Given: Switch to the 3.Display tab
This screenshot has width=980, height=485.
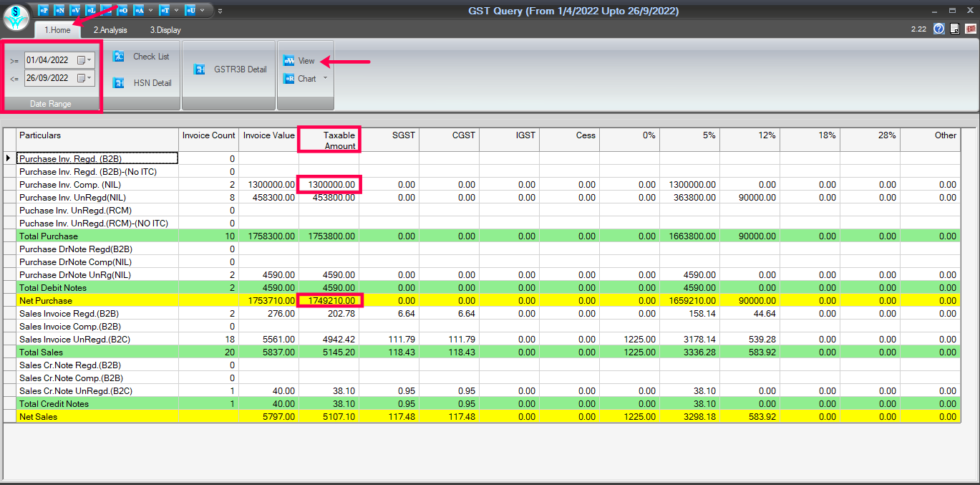Looking at the screenshot, I should point(165,30).
